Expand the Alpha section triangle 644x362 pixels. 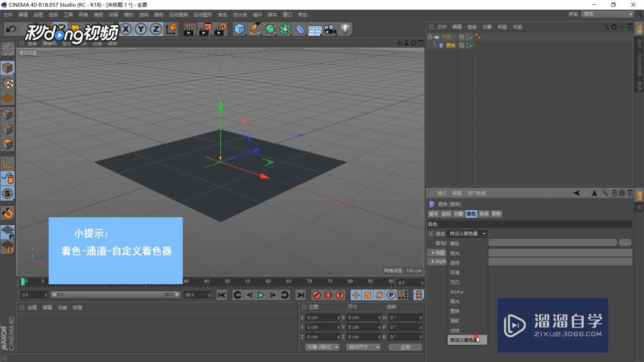pos(433,262)
